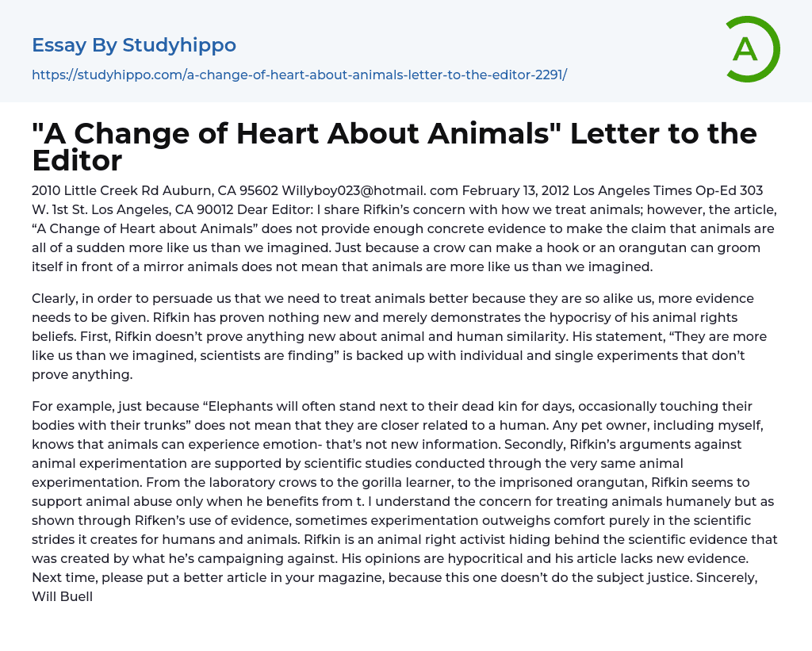
Task: Click the paragraph starting with 'Clearly, in order'
Action: (396, 336)
